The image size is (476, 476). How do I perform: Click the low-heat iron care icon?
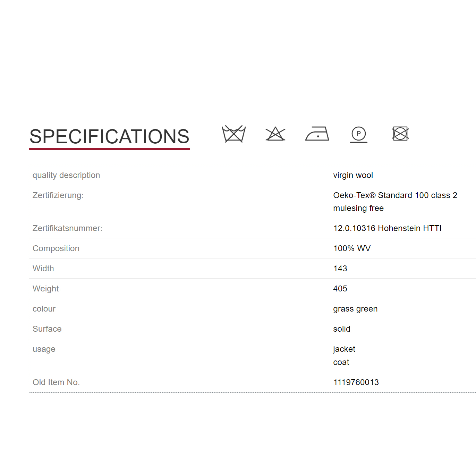point(317,134)
